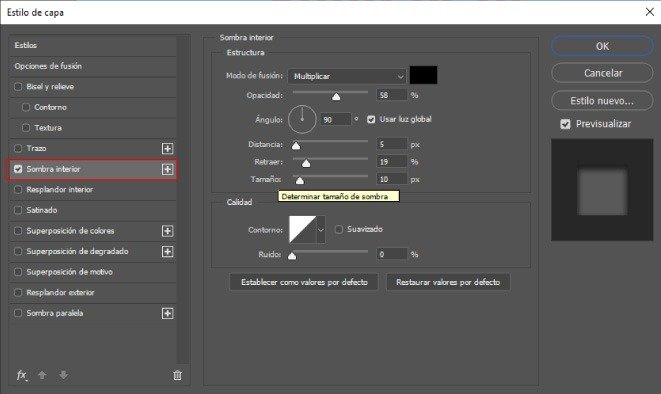Enable Superposición de motivo checkbox

pos(18,272)
